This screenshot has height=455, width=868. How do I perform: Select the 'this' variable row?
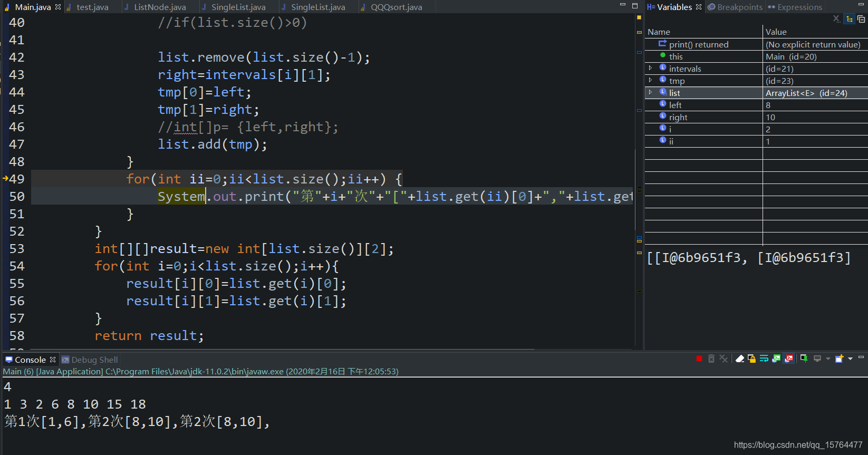point(756,56)
